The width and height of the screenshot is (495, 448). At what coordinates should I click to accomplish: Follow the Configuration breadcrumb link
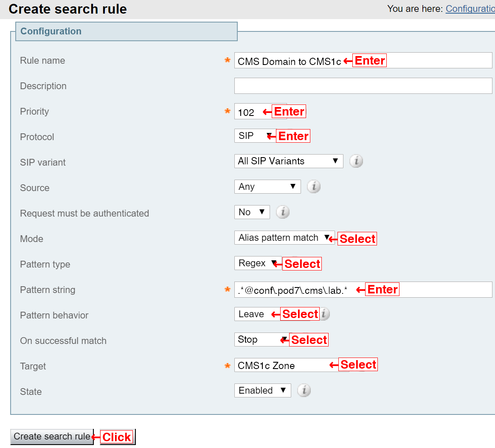(470, 9)
